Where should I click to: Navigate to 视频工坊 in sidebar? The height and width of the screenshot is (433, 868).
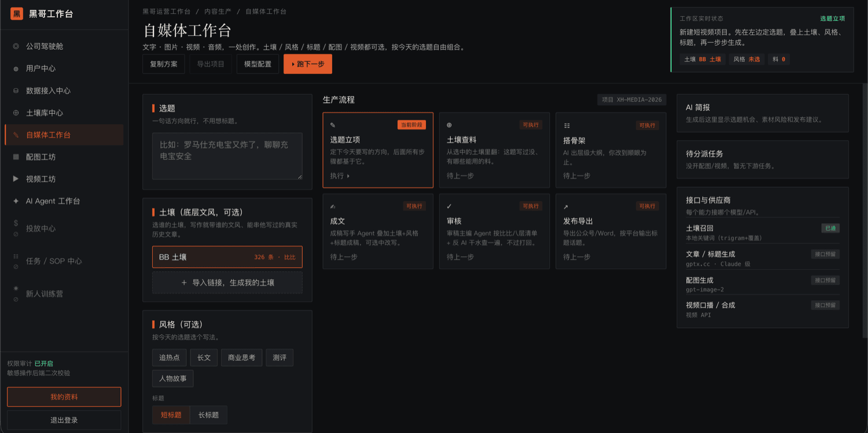64,179
